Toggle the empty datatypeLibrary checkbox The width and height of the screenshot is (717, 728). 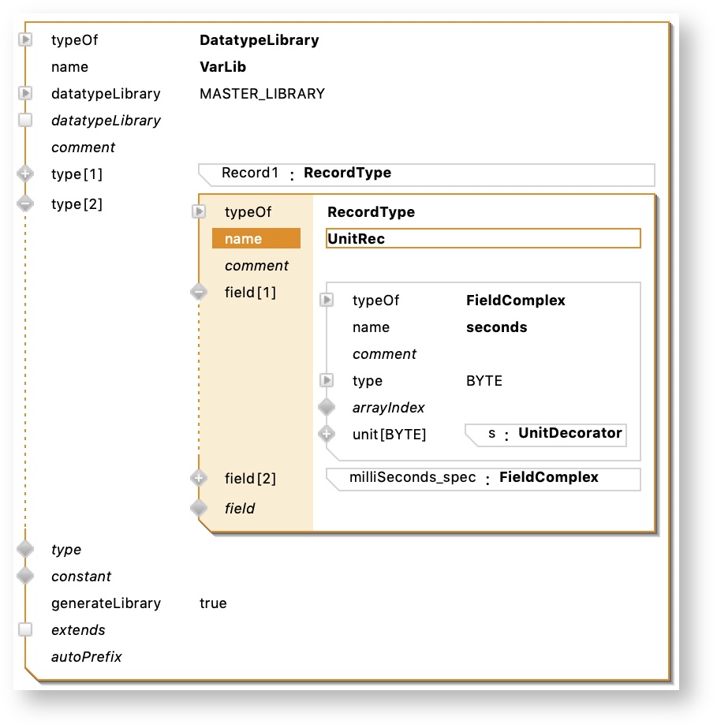25,121
